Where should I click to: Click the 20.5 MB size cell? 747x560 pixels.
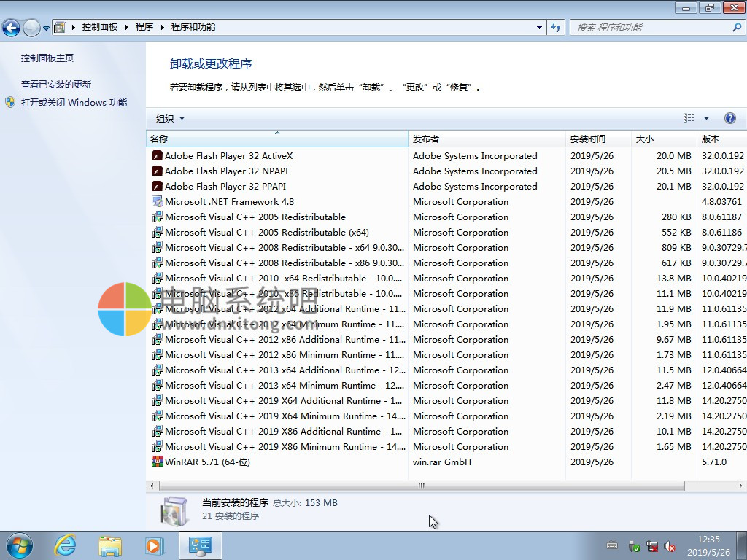[673, 171]
